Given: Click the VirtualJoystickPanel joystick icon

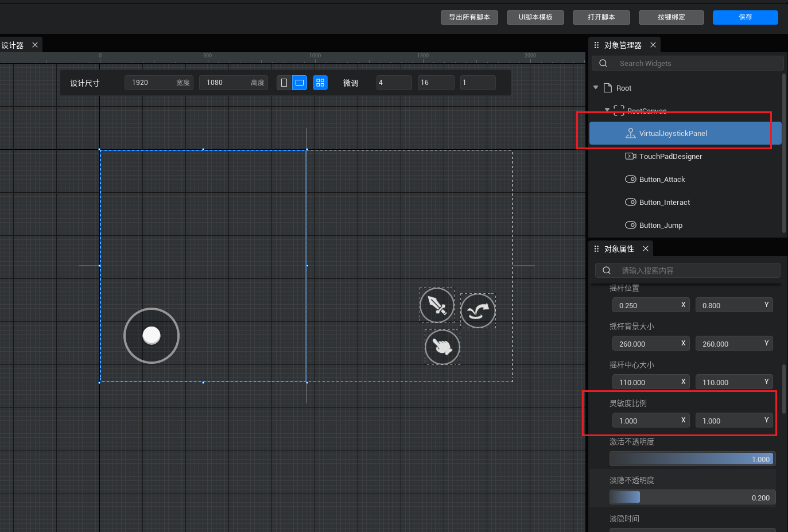Looking at the screenshot, I should pos(630,133).
